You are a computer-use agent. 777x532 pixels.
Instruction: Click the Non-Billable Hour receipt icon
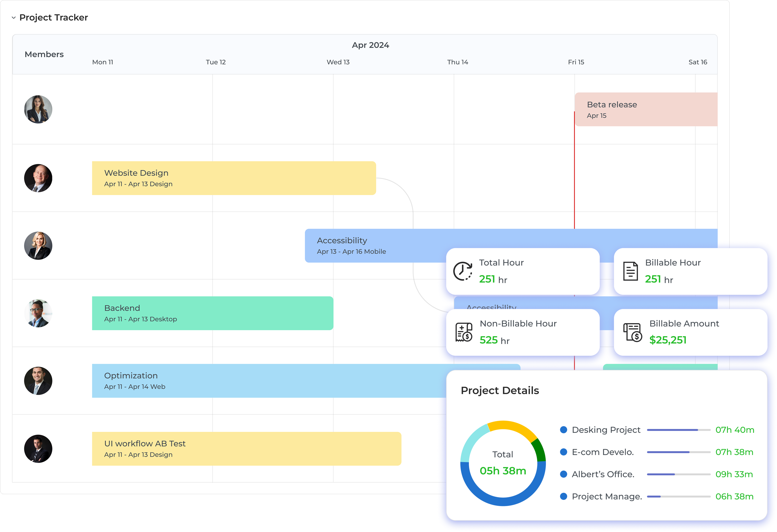point(464,332)
